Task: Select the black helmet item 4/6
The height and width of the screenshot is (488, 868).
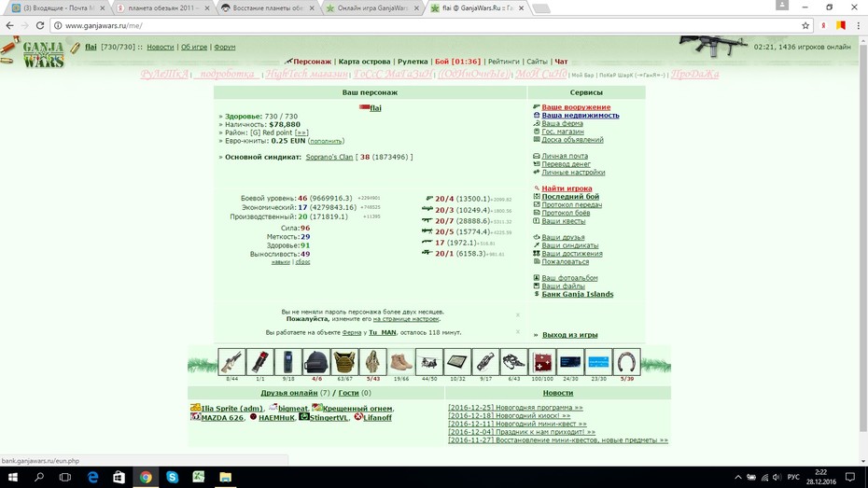Action: click(316, 362)
